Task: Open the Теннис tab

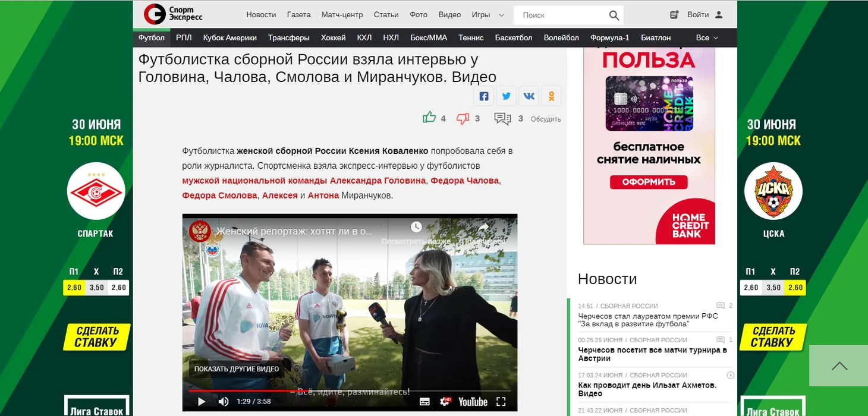Action: click(x=471, y=37)
